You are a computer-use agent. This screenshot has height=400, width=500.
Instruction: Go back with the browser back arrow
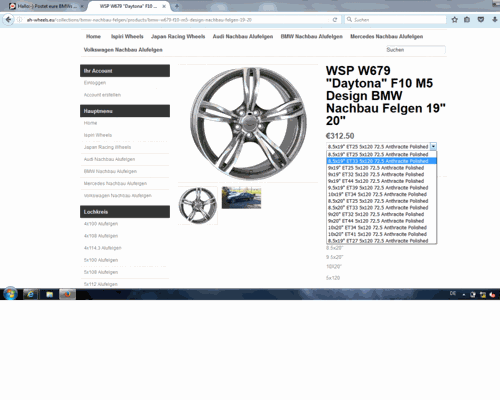pos(8,20)
